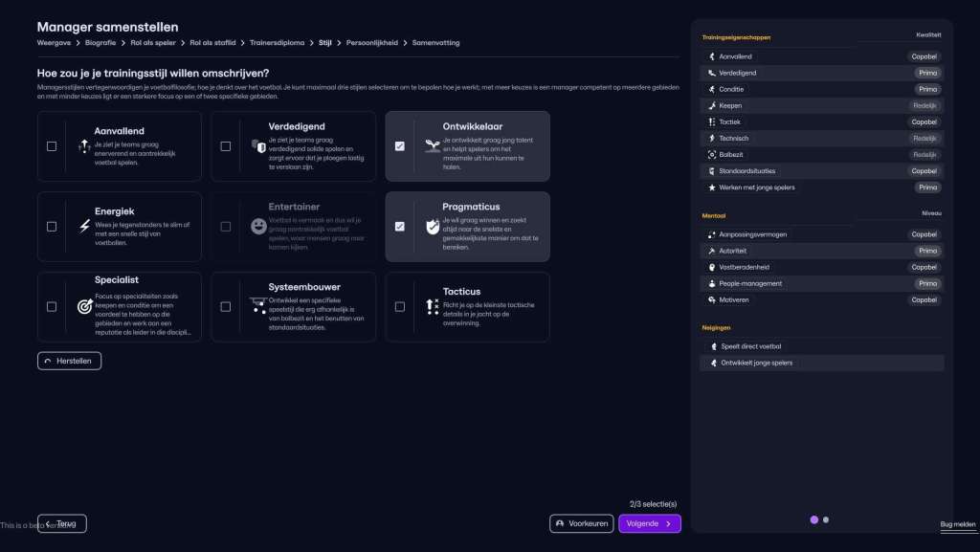
Task: Click the Aanvallend style arrow icon
Action: [x=84, y=146]
